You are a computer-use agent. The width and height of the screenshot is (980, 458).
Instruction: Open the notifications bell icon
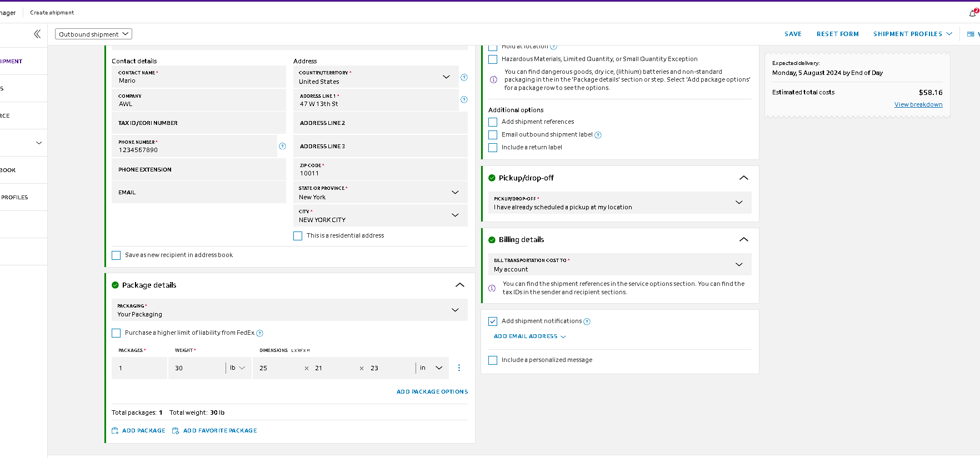click(x=973, y=13)
